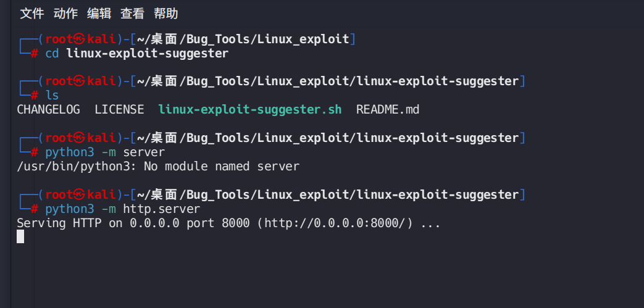644x308 pixels.
Task: Open the 动作 menu
Action: [65, 13]
